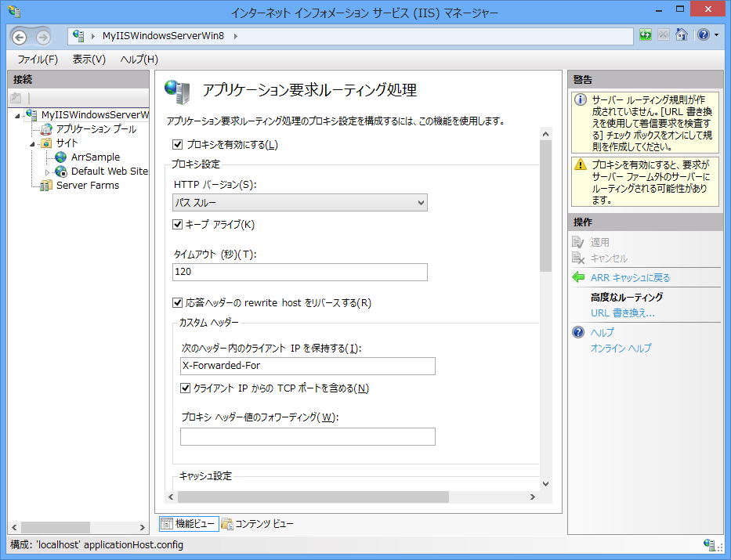Open HTTP バージョン パス スルー dropdown

[300, 203]
